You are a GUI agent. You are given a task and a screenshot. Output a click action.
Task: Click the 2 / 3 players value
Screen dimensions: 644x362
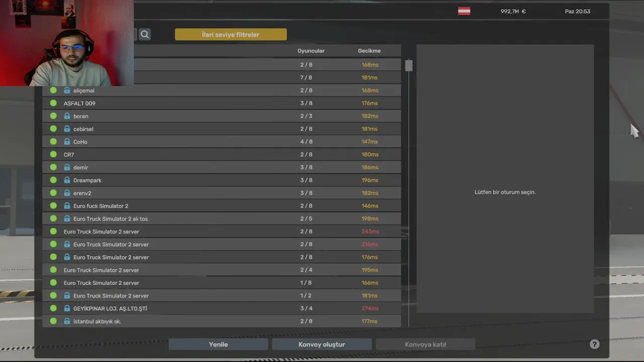[306, 116]
